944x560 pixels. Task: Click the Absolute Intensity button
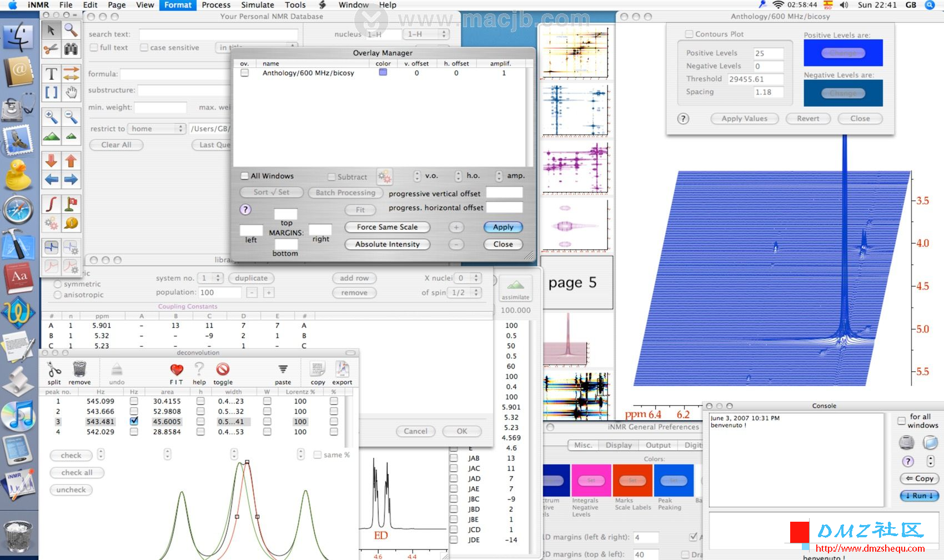387,244
